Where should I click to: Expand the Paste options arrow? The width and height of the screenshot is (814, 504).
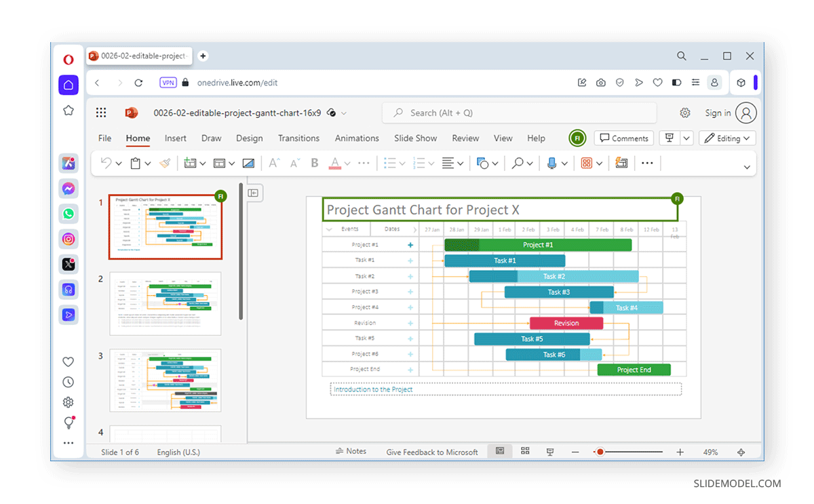coord(148,164)
